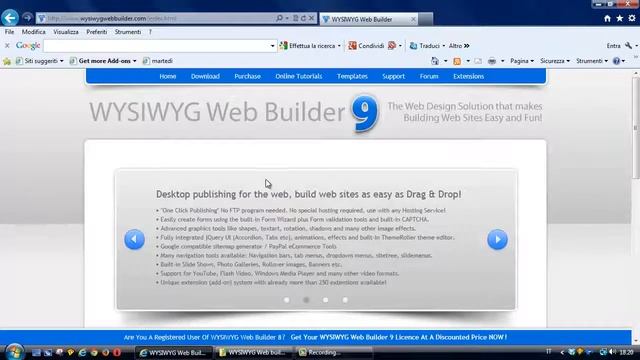Open the Online Tutorials link

pos(299,76)
